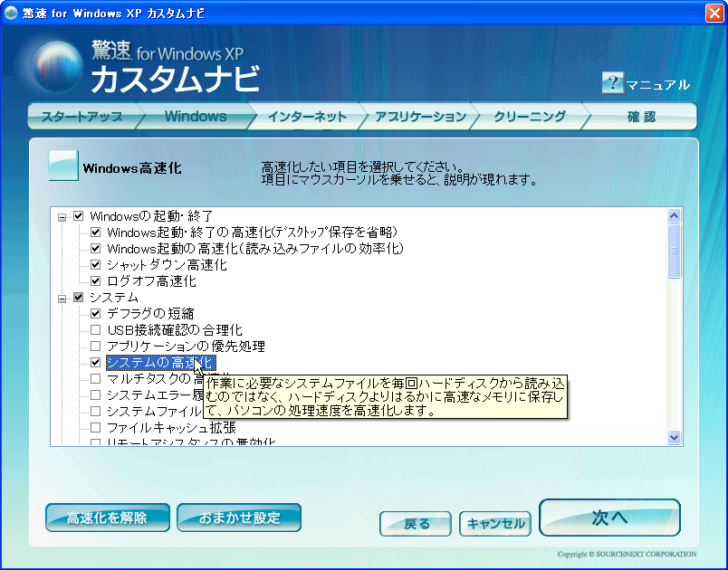Select the アプリケーションの優先処理 label
This screenshot has height=570, width=728.
[186, 347]
